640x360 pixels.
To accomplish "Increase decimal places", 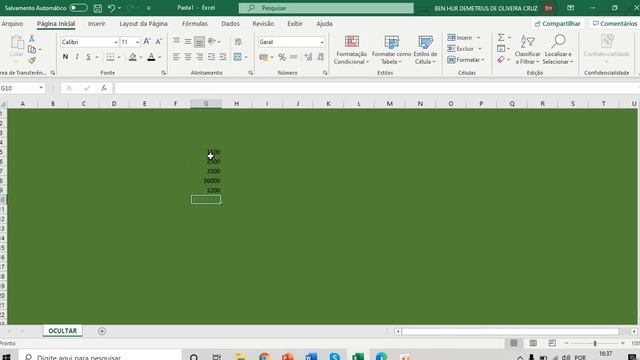I will tap(308, 57).
